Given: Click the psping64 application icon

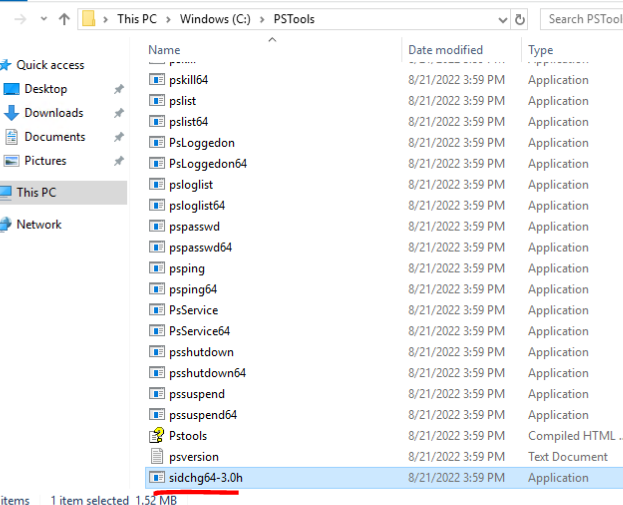Looking at the screenshot, I should pos(157,289).
